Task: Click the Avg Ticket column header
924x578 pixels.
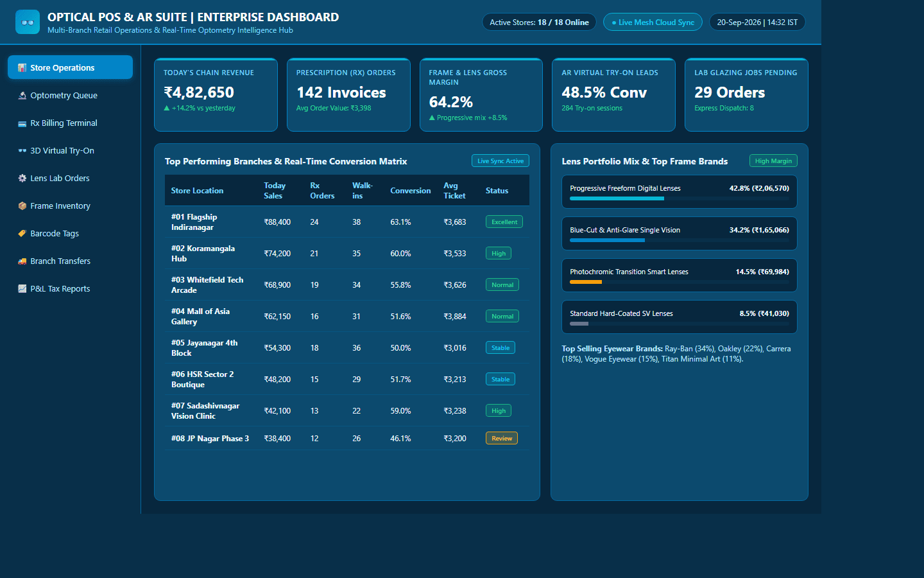Action: [454, 191]
